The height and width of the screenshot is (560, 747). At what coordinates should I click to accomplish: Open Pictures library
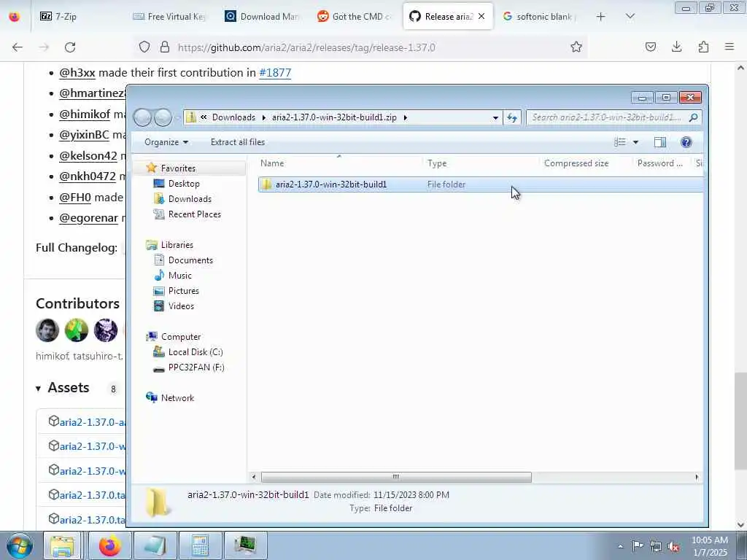click(x=183, y=290)
